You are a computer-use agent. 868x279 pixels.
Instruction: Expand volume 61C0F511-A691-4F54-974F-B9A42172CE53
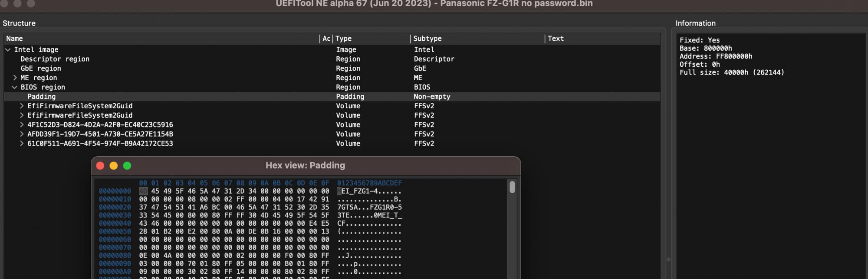(x=22, y=143)
